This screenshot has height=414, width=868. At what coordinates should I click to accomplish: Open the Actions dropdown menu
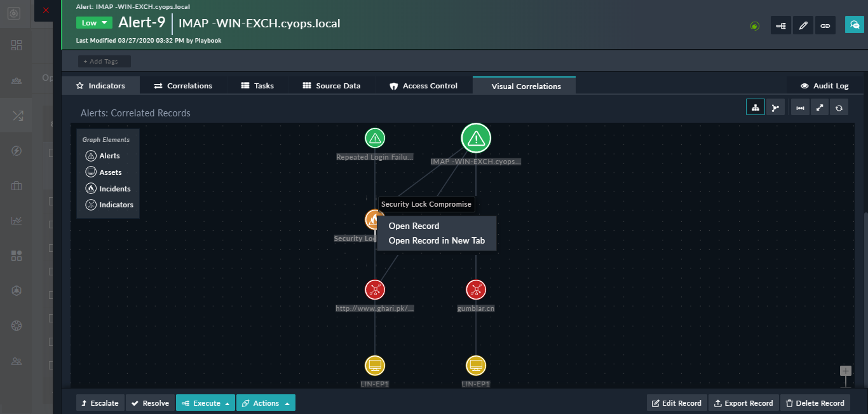(x=266, y=403)
